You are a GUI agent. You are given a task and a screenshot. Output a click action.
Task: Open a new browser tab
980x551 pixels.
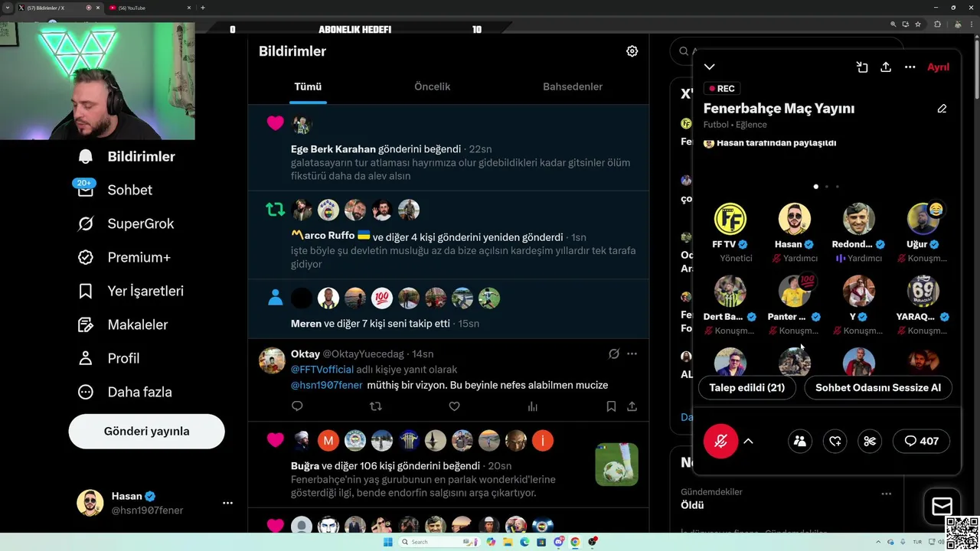(202, 8)
